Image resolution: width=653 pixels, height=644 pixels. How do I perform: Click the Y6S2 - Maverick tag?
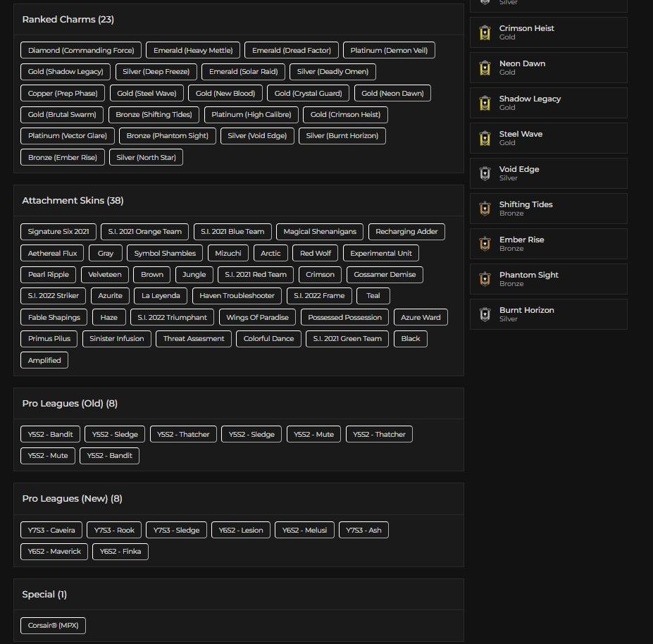(x=54, y=552)
